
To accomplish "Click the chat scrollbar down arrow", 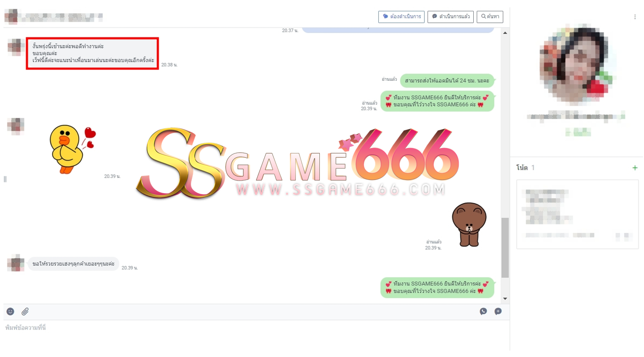I will tap(505, 298).
